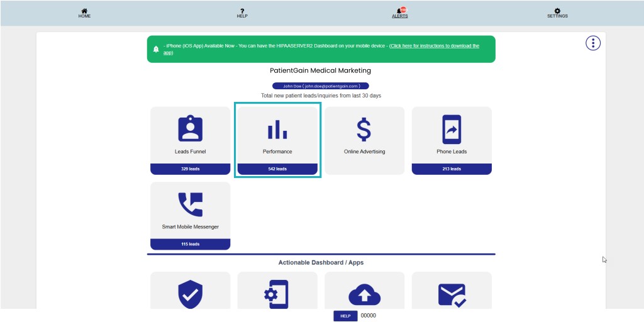Click the shield checkmark app icon
Viewport: 644px width, 322px height.
point(190,294)
